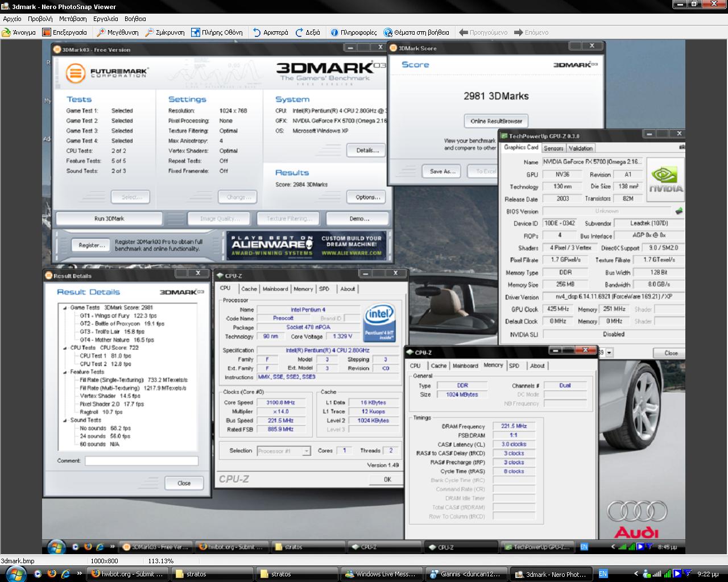Click Close in the Result Details window
This screenshot has width=728, height=582.
click(184, 483)
